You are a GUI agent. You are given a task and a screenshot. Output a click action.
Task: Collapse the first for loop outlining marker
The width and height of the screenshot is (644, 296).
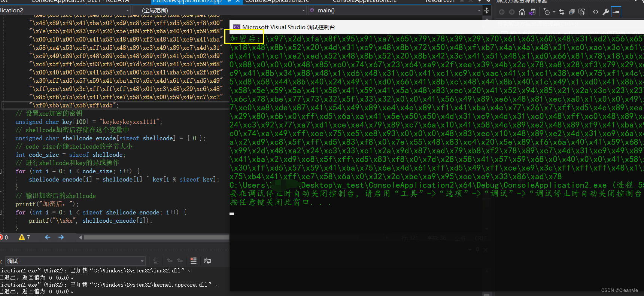pos(1,171)
